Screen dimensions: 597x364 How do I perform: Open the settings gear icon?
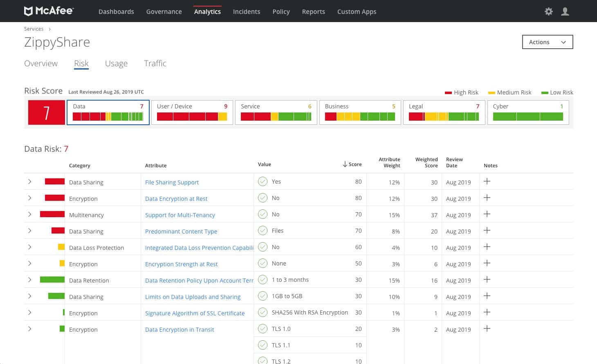(x=549, y=11)
